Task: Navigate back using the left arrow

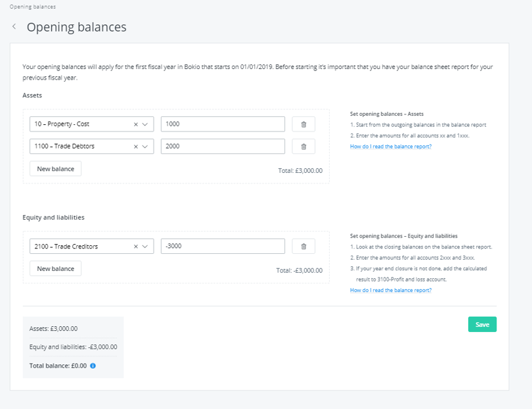Action: pyautogui.click(x=14, y=26)
